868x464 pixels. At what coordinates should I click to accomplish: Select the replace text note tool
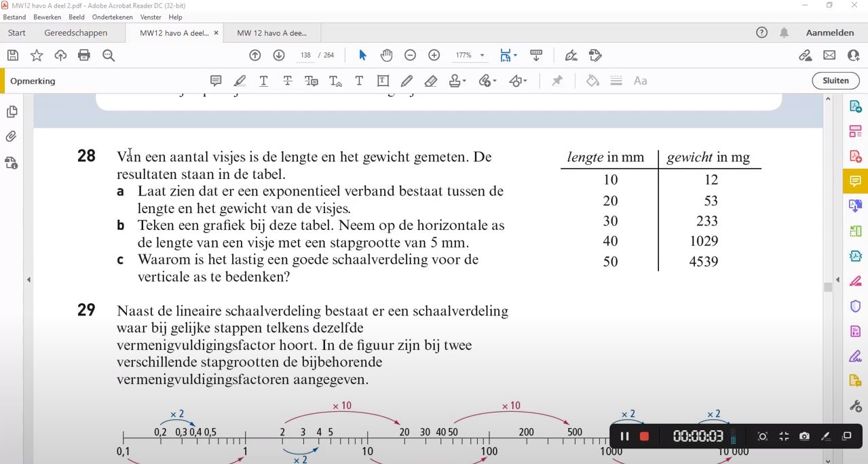[x=312, y=81]
